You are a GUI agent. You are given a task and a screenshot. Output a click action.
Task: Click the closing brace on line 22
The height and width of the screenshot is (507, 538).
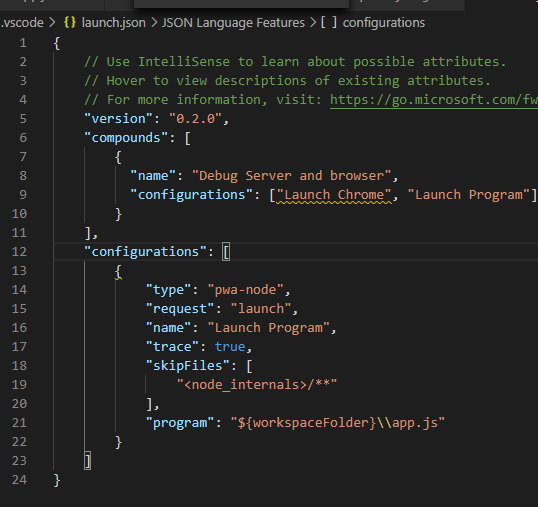[x=118, y=442]
